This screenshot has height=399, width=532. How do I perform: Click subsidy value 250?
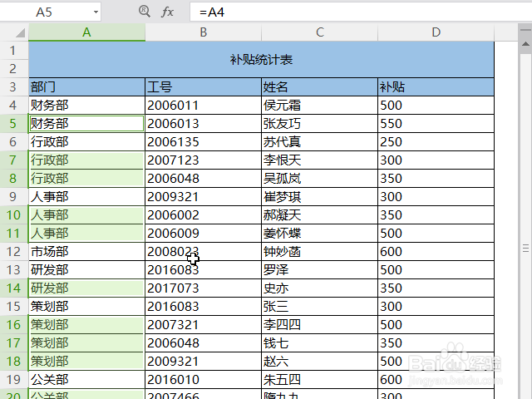(436, 142)
